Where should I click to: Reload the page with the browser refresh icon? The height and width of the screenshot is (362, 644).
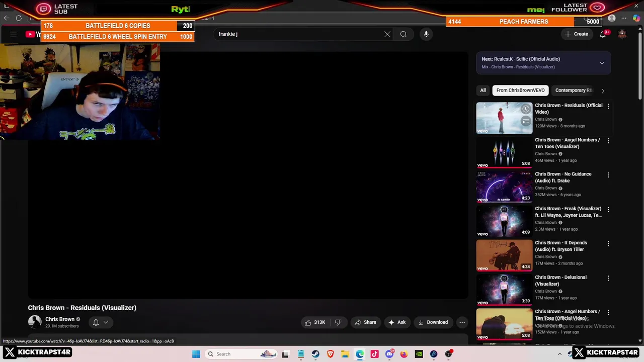(19, 18)
